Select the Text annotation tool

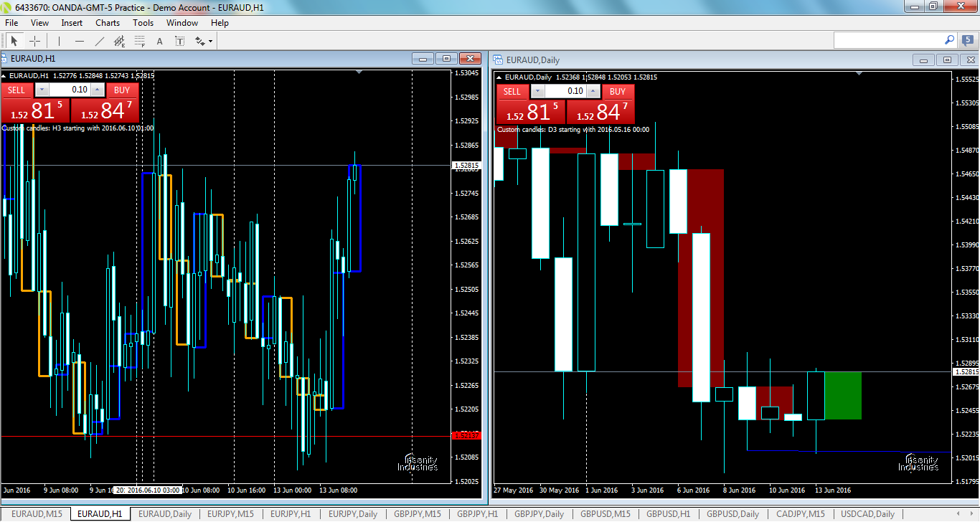159,41
